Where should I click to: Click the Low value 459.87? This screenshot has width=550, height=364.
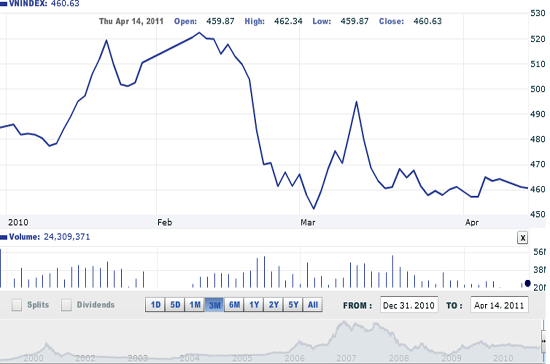354,21
